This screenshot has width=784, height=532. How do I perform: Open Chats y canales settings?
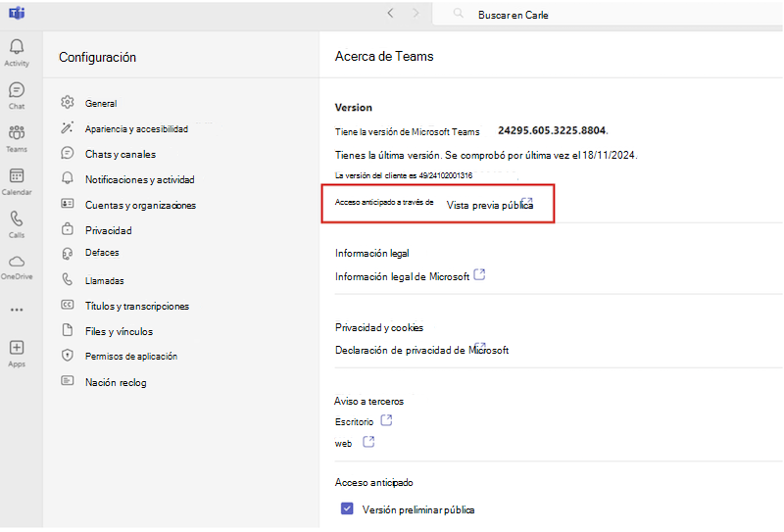(121, 154)
